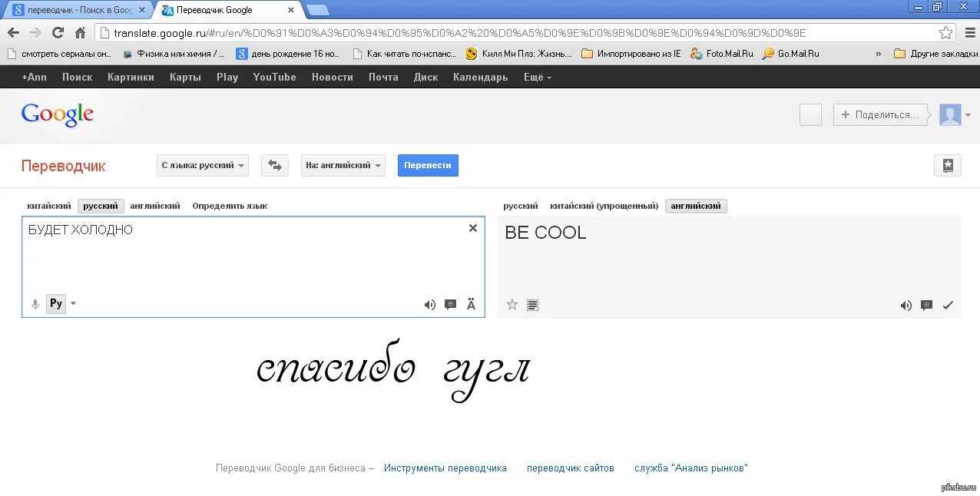The image size is (980, 496).
Task: Open the "На: английский" dropdown
Action: (343, 165)
